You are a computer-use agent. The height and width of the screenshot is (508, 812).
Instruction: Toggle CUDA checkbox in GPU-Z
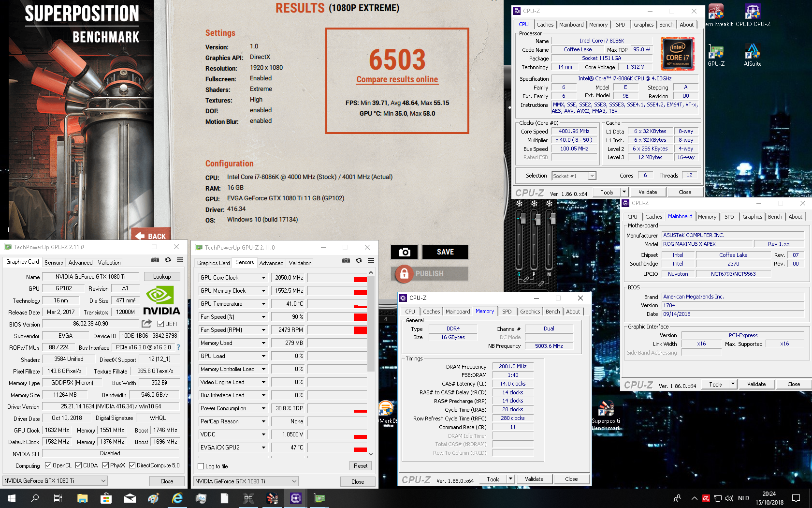coord(78,465)
